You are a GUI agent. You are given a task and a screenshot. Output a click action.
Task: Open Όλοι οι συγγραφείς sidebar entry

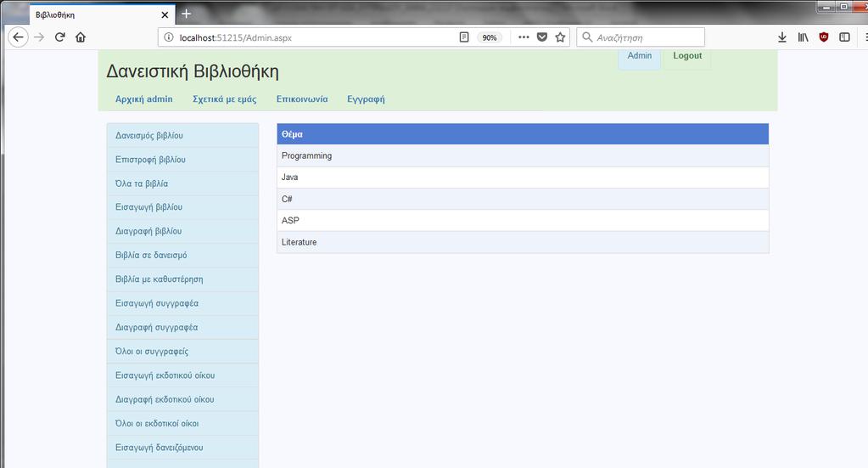(182, 351)
